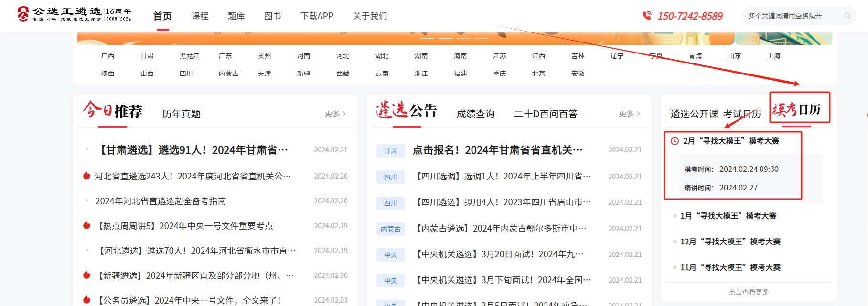
Task: Click the 甘肃 tag badge in announcements
Action: [x=390, y=151]
